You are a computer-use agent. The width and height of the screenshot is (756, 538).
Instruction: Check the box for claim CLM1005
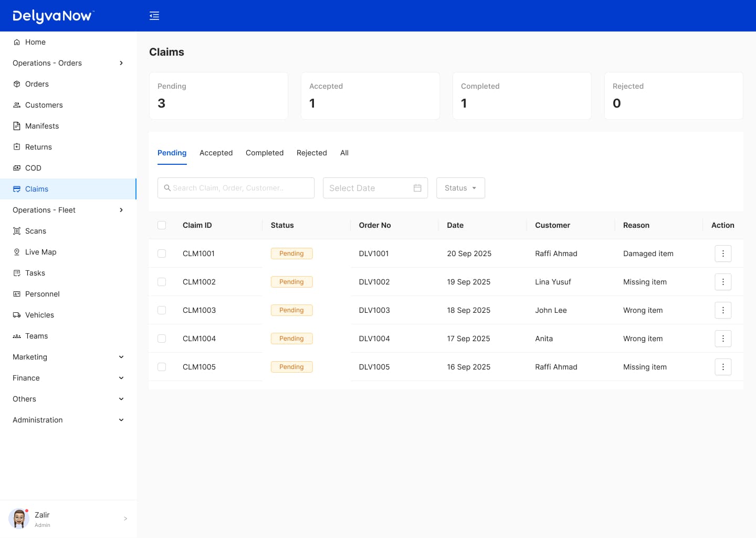[x=162, y=367]
